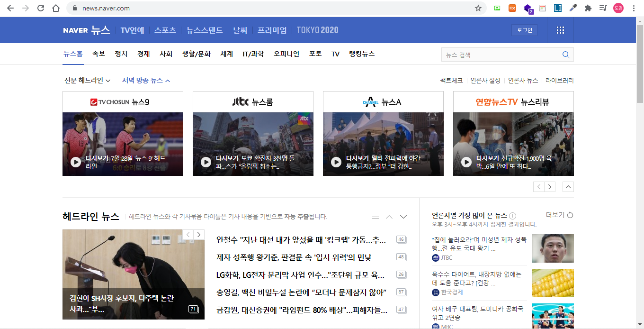The image size is (644, 329).
Task: Bookmark page with star icon
Action: tap(478, 8)
